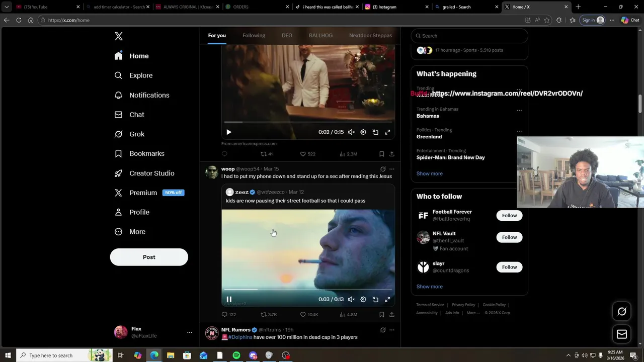Screen dimensions: 644x362
Task: Switch to Nextdoor Steppas tab
Action: pyautogui.click(x=370, y=35)
